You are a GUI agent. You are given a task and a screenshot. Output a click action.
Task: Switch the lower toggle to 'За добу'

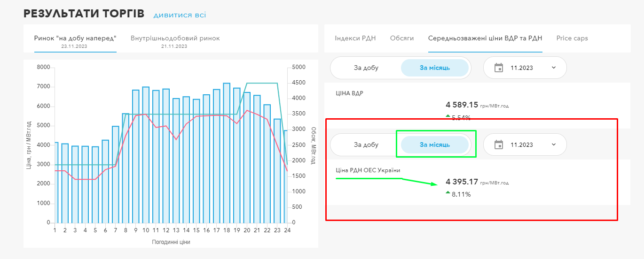pos(366,145)
